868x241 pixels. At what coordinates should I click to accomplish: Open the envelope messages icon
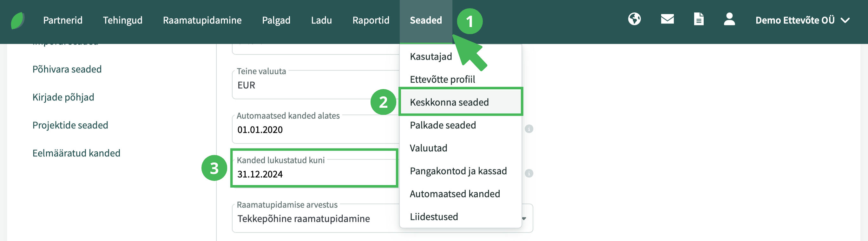pyautogui.click(x=667, y=19)
